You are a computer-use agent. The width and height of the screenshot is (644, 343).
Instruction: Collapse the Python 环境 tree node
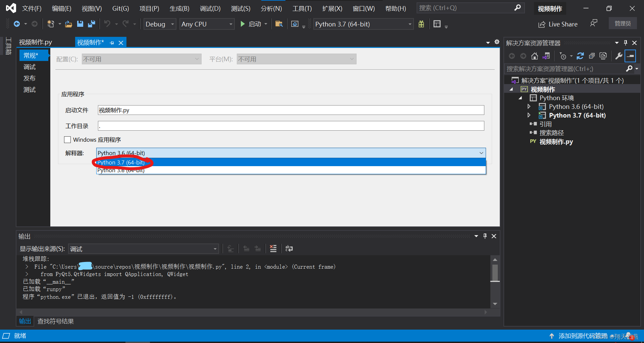[520, 98]
